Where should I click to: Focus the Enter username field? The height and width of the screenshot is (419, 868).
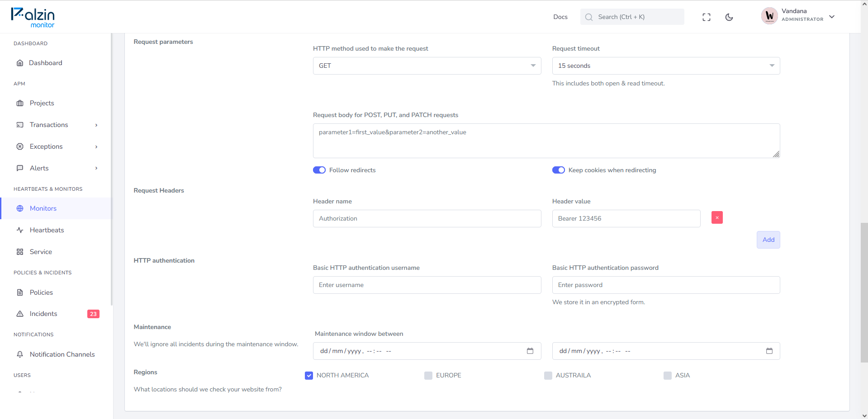(427, 285)
